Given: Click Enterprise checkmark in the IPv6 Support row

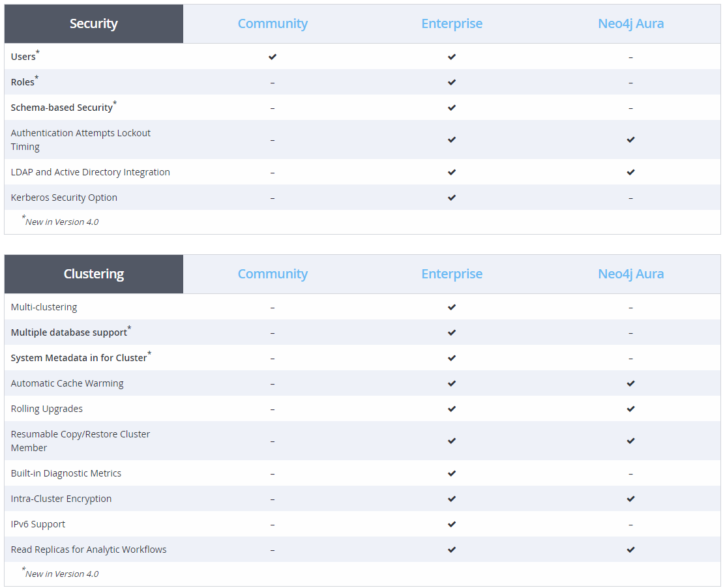Looking at the screenshot, I should pyautogui.click(x=452, y=523).
